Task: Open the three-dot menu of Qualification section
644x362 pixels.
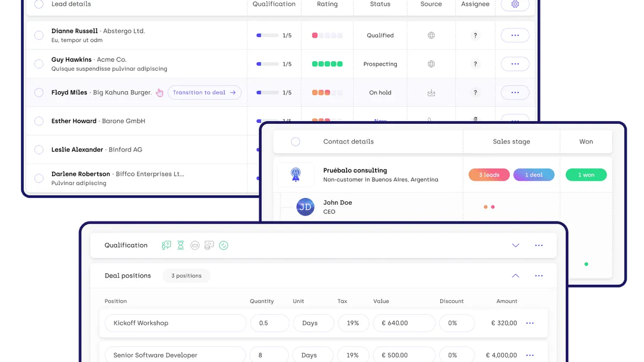Action: 539,245
